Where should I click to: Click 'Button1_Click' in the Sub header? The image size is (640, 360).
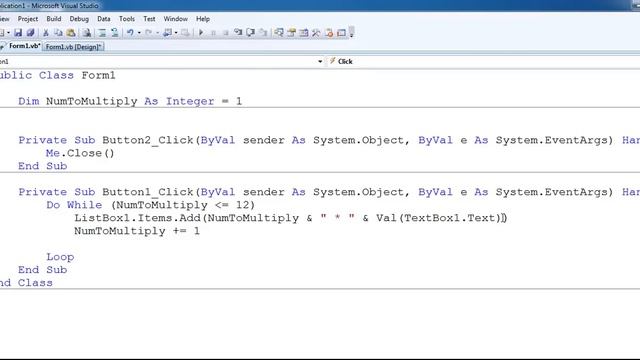tap(147, 192)
